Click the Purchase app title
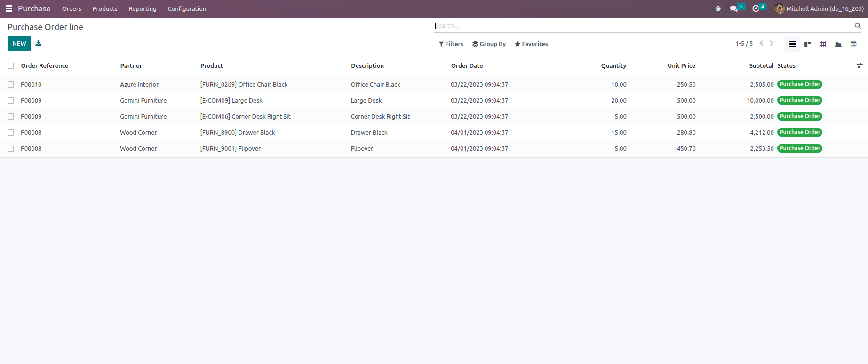 (34, 8)
